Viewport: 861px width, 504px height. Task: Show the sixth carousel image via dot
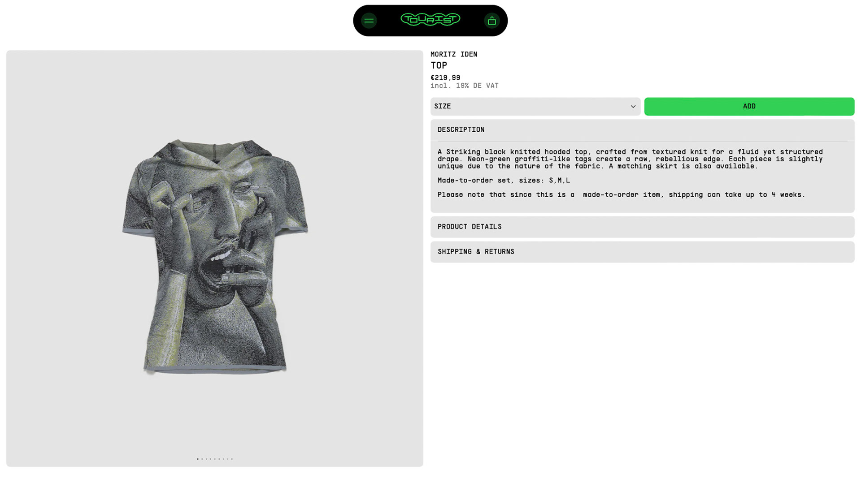(219, 459)
